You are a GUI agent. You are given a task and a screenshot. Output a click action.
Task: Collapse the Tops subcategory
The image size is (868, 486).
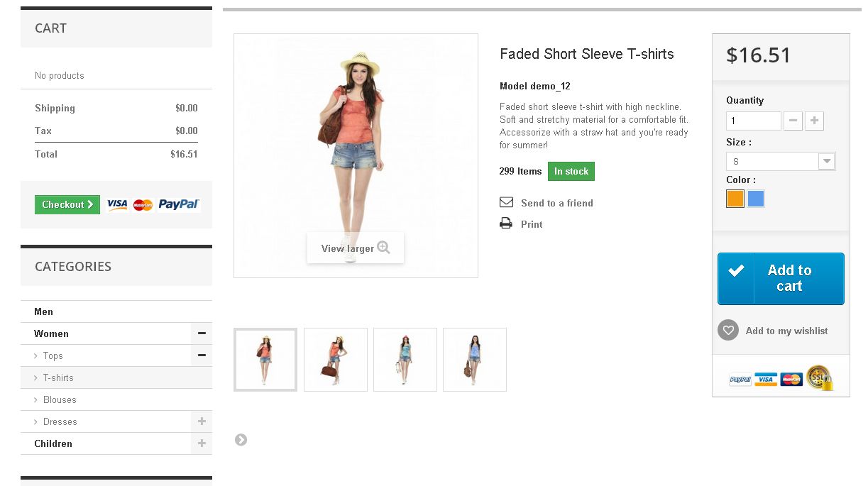[202, 355]
